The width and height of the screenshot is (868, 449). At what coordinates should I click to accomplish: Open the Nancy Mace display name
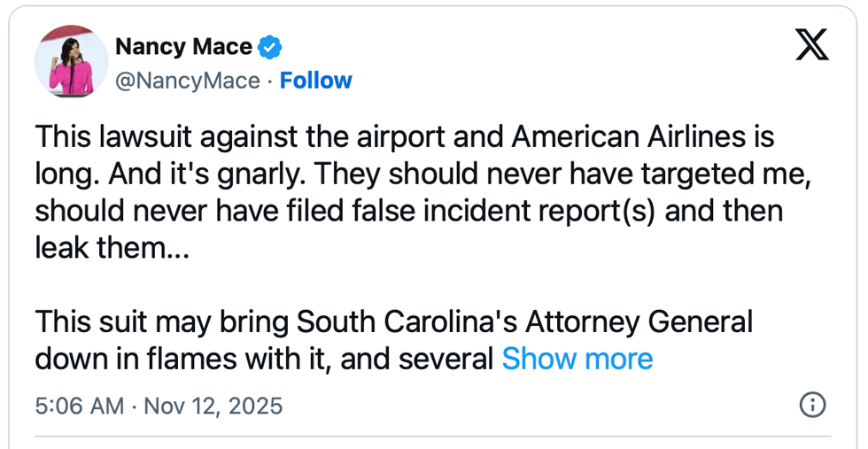point(183,47)
